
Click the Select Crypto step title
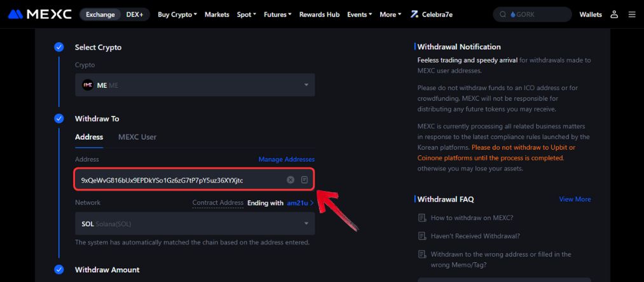(x=98, y=47)
